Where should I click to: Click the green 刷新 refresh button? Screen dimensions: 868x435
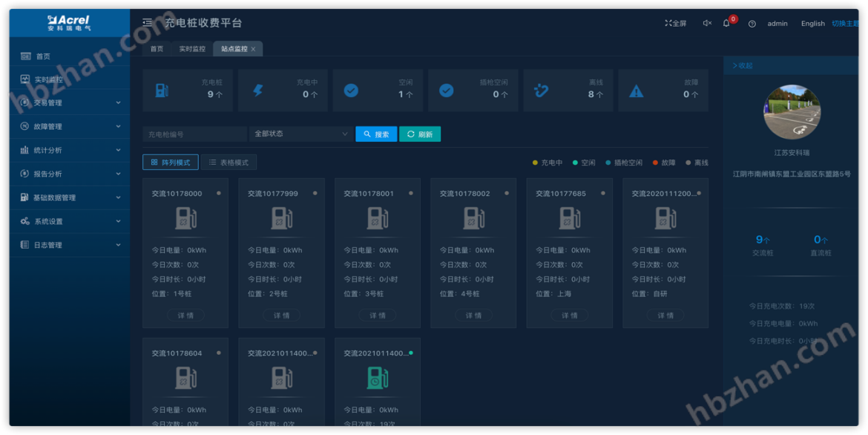click(x=420, y=134)
